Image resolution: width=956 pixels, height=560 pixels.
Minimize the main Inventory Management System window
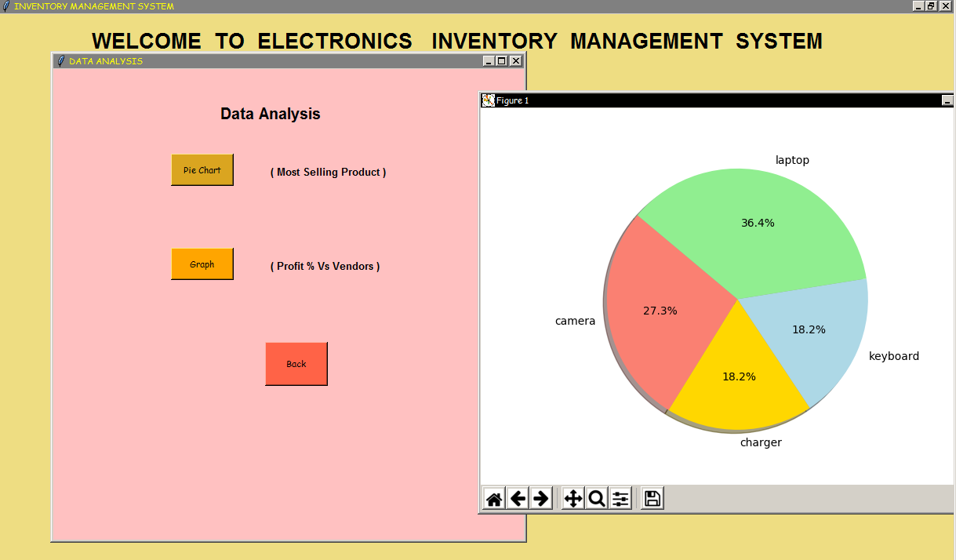pyautogui.click(x=918, y=5)
